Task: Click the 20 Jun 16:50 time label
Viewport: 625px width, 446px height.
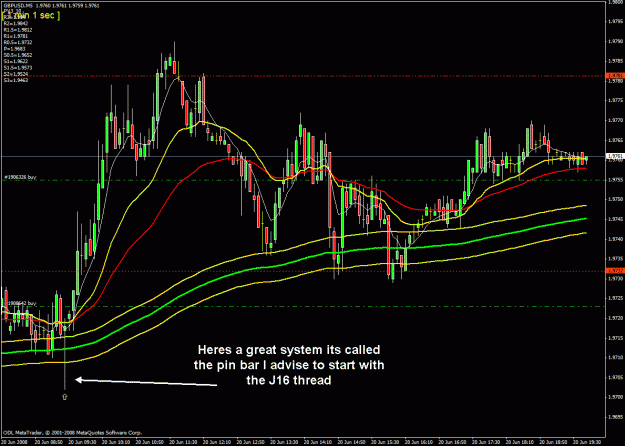Action: pyautogui.click(x=453, y=442)
